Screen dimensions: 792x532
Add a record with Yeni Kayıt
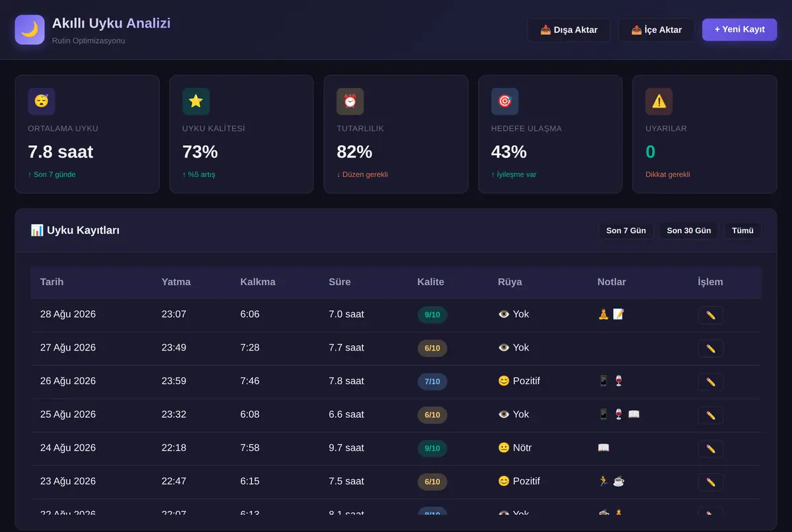740,30
